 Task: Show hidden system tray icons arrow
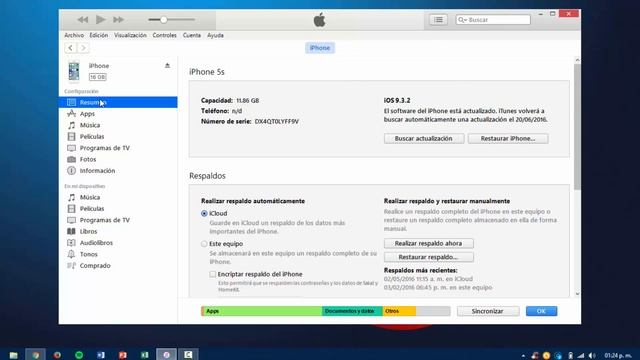point(523,356)
